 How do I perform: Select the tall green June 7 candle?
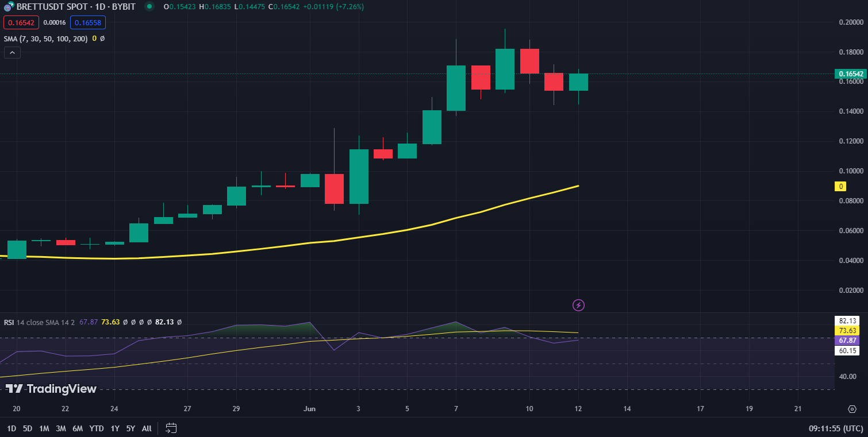point(456,88)
